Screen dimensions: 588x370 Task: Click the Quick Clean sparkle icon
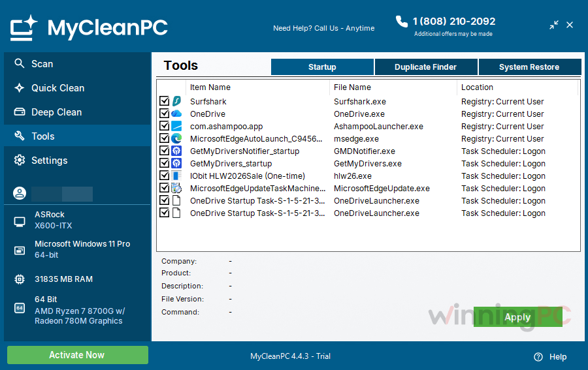point(19,87)
